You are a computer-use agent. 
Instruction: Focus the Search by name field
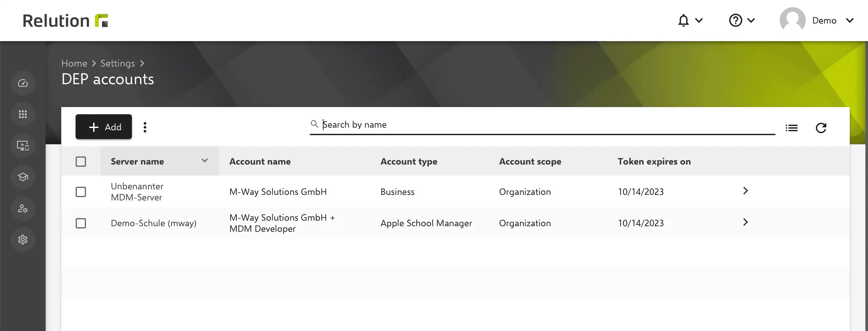pyautogui.click(x=542, y=125)
